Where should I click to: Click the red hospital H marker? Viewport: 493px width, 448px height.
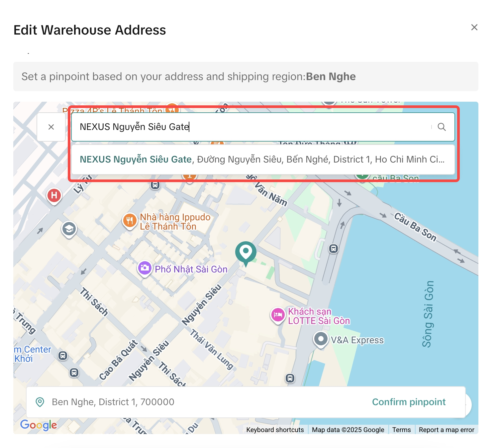click(54, 196)
